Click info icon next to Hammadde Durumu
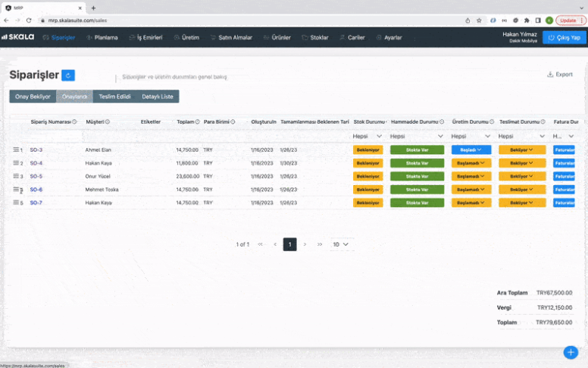588x368 pixels. pos(442,121)
